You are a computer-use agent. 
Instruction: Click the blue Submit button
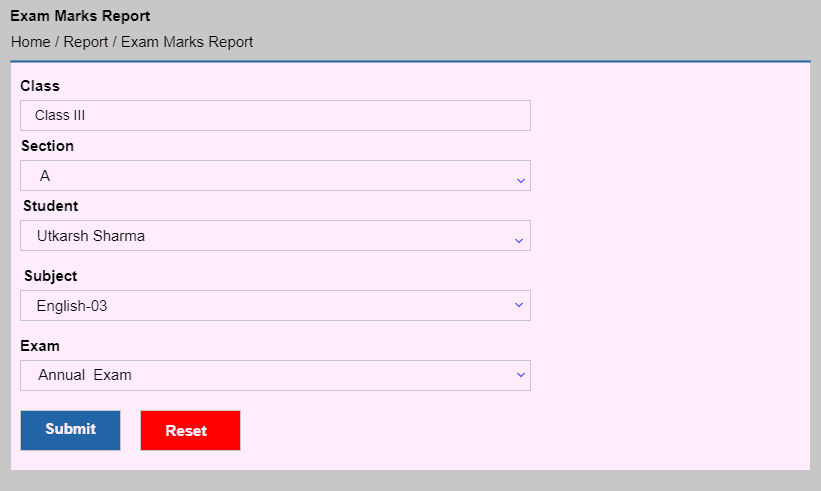70,430
